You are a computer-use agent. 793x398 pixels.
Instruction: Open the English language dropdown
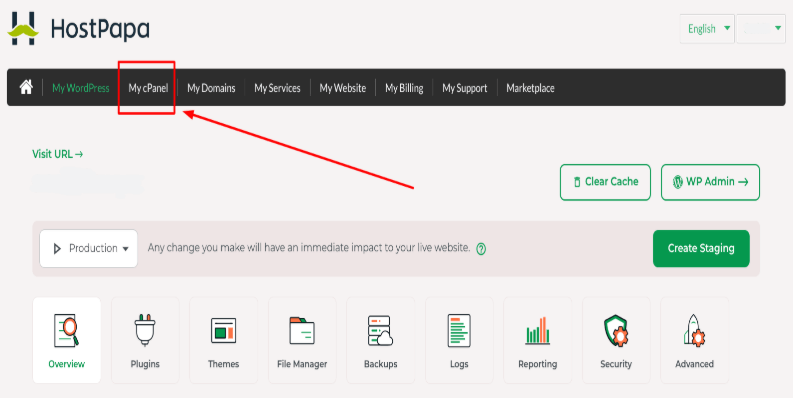coord(707,29)
